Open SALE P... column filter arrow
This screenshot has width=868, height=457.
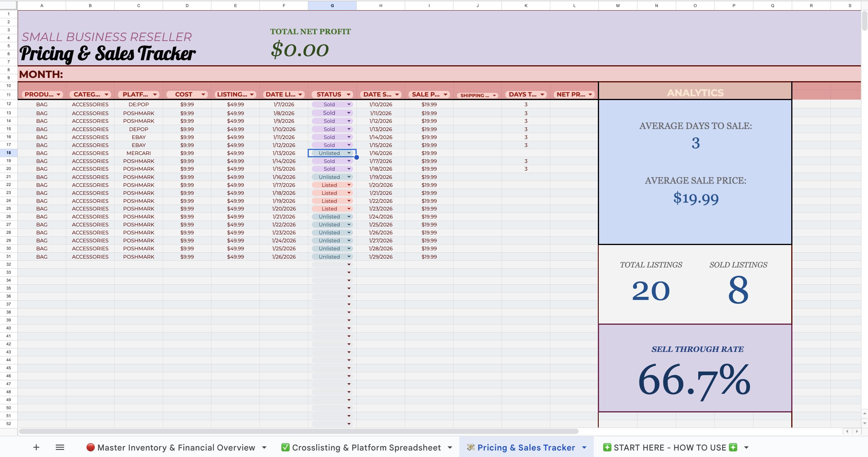tap(446, 95)
